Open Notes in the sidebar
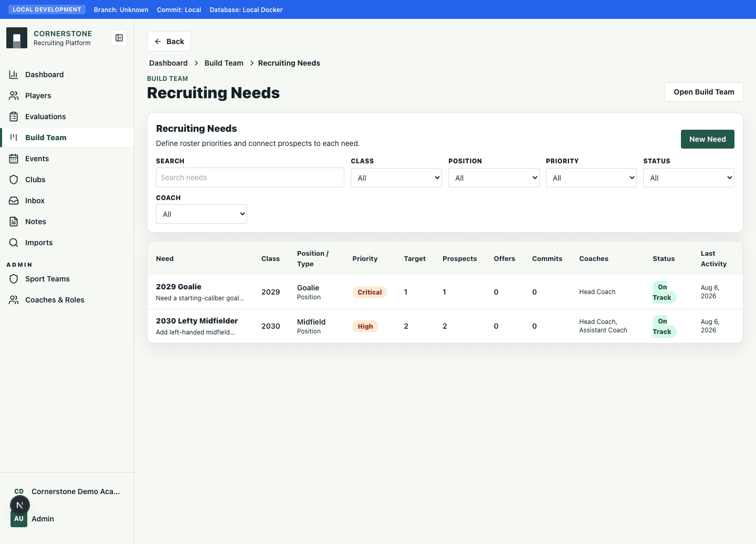 pyautogui.click(x=67, y=222)
